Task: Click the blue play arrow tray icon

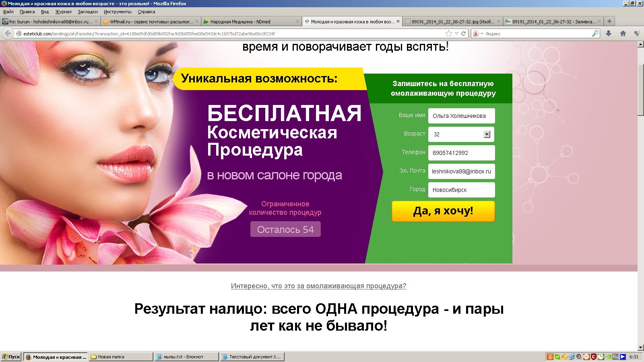Action: pos(623,357)
